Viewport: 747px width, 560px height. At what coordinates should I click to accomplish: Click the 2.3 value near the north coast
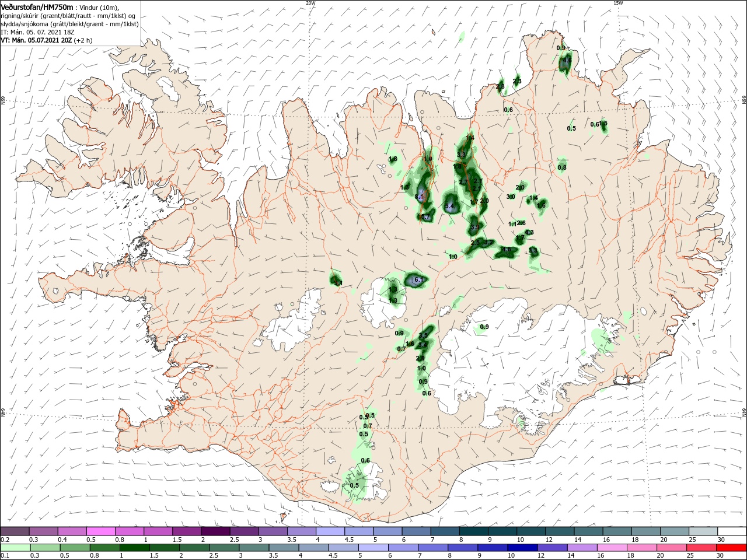pyautogui.click(x=517, y=81)
